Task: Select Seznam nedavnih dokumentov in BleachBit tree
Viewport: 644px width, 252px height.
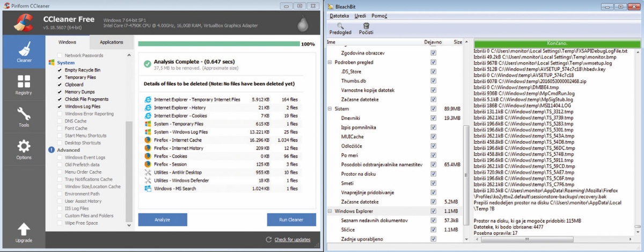Action: tap(375, 220)
